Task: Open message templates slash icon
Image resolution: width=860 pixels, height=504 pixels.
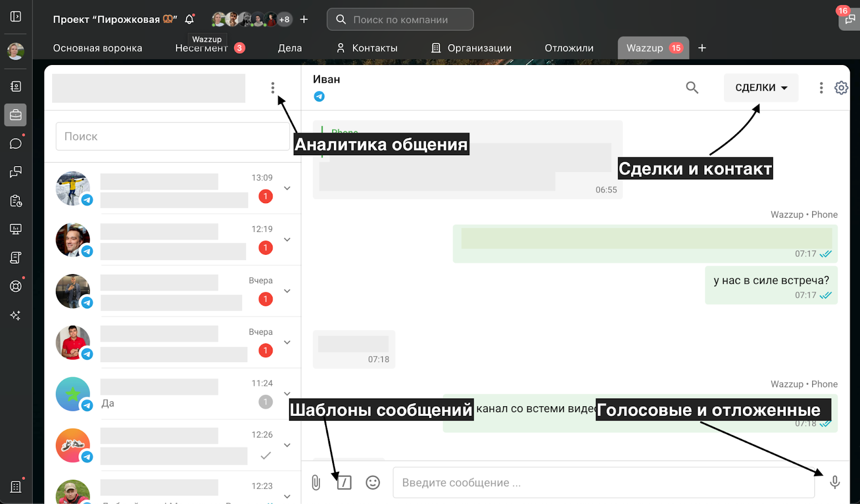Action: click(344, 483)
